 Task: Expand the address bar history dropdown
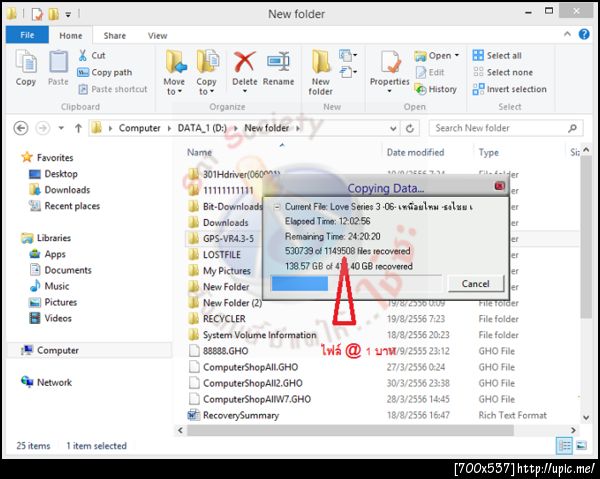coord(393,128)
